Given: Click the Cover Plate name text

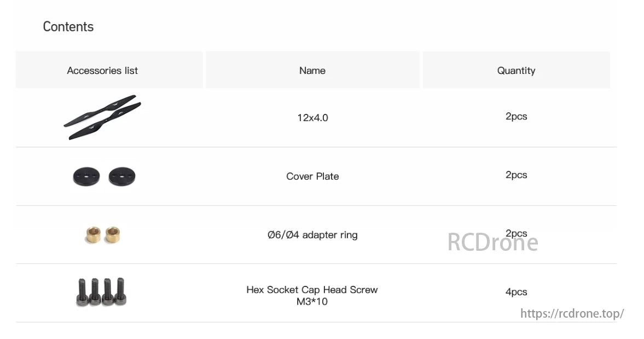Looking at the screenshot, I should pyautogui.click(x=312, y=176).
